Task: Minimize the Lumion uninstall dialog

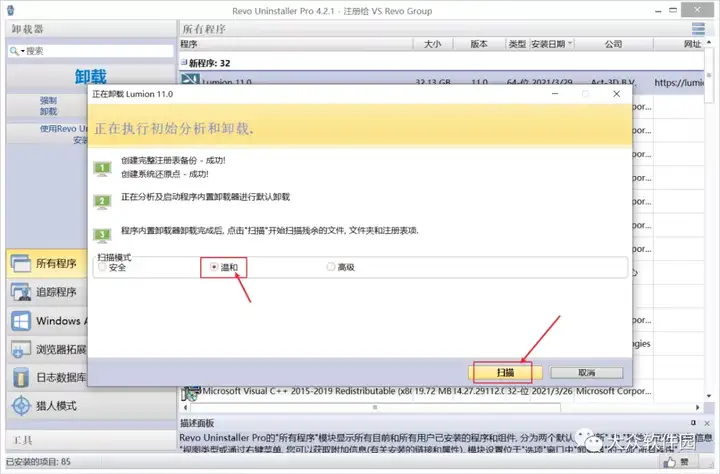Action: 555,94
